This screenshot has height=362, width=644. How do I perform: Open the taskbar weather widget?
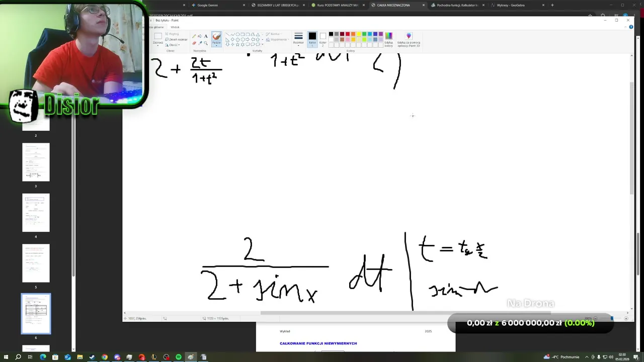(x=561, y=357)
